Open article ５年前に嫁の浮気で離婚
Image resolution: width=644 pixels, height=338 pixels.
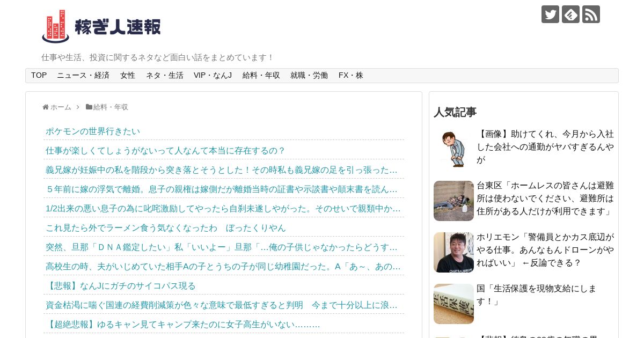[x=222, y=189]
